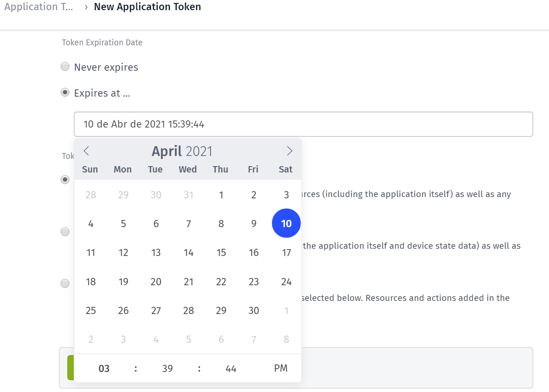Select greyed-out May 5 day
549x392 pixels.
[x=189, y=339]
